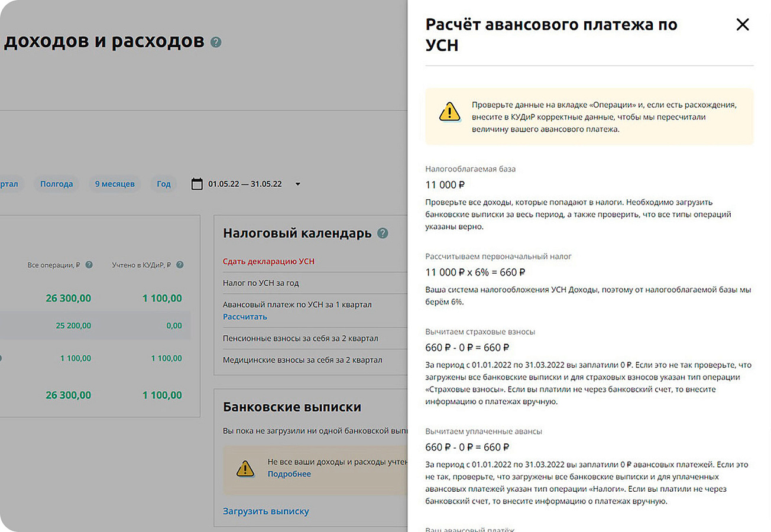Screen dimensions: 771x532
Task: Click the «11 000 ₽» taxable base value
Action: [445, 185]
